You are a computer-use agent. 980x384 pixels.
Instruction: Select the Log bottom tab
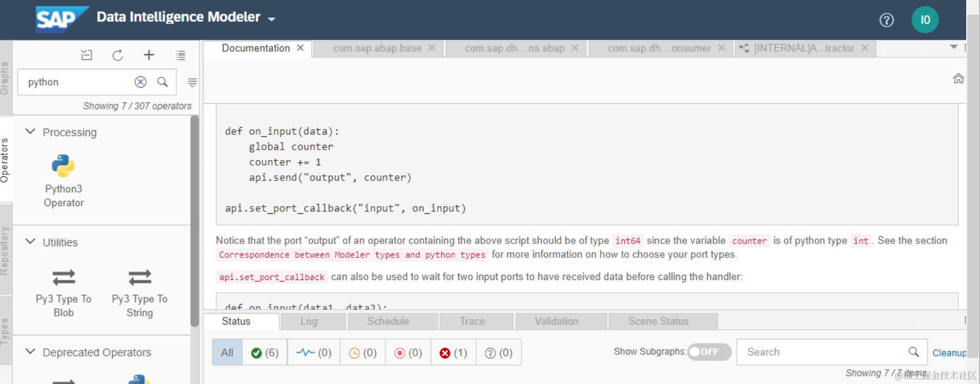coord(313,321)
